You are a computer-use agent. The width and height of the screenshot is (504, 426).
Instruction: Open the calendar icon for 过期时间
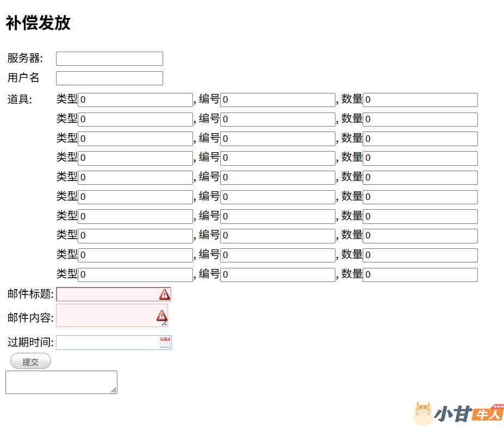click(x=165, y=342)
